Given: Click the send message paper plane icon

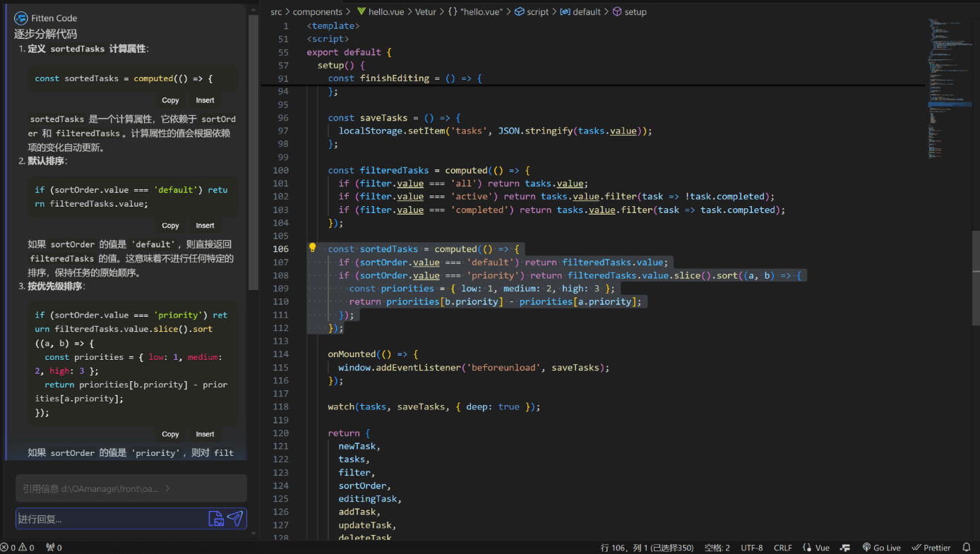Looking at the screenshot, I should tap(235, 519).
